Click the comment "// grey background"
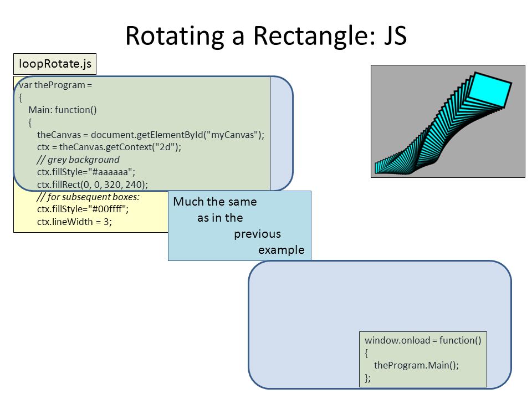Image resolution: width=532 pixels, height=399 pixels. [x=78, y=160]
